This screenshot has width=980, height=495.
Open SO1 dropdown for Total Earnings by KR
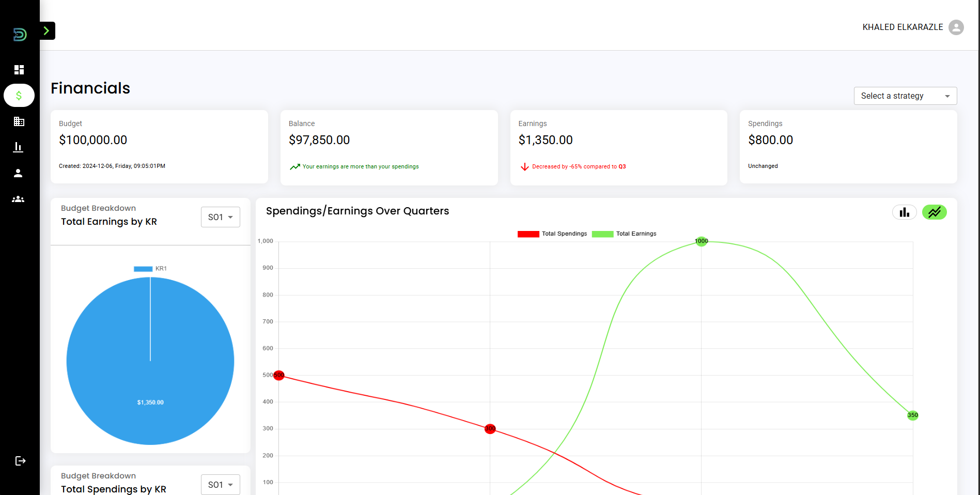pyautogui.click(x=221, y=217)
